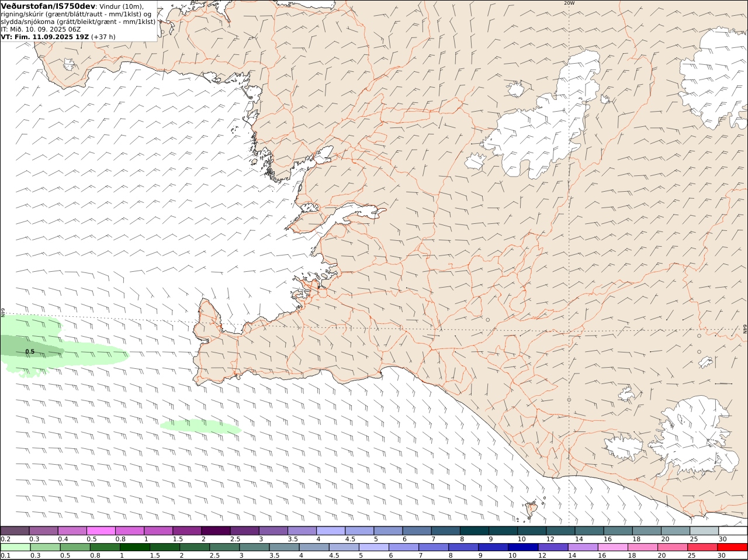Click the upper legend swatch labeled 14
Screen dimensions: 748x560
pyautogui.click(x=589, y=531)
